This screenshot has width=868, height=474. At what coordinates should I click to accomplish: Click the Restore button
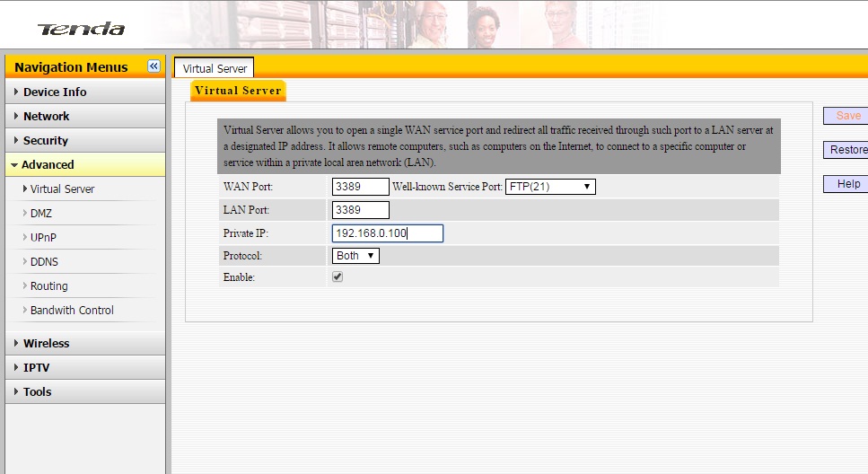[846, 150]
